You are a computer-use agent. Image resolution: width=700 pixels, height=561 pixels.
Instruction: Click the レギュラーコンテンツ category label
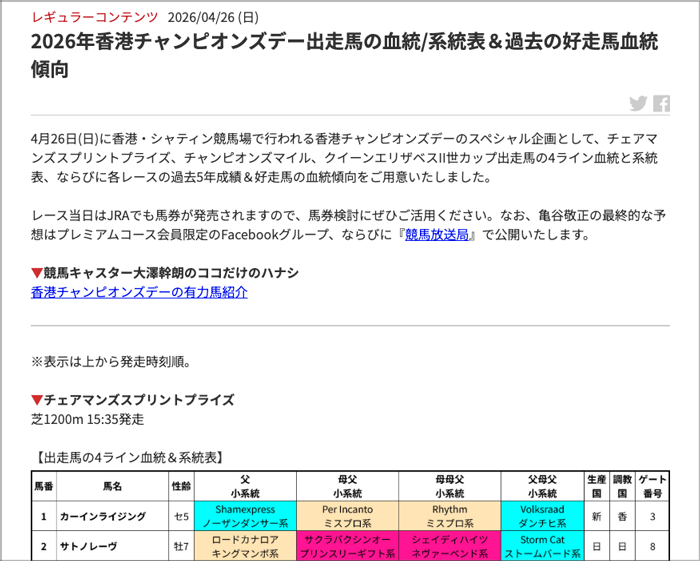pos(95,17)
